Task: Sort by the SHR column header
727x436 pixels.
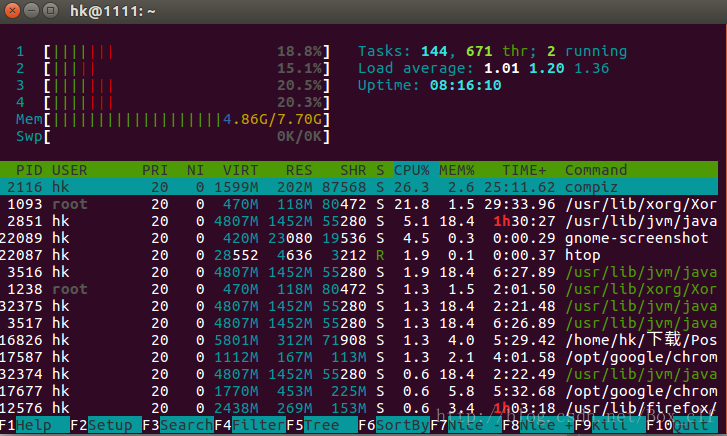Action: 353,170
